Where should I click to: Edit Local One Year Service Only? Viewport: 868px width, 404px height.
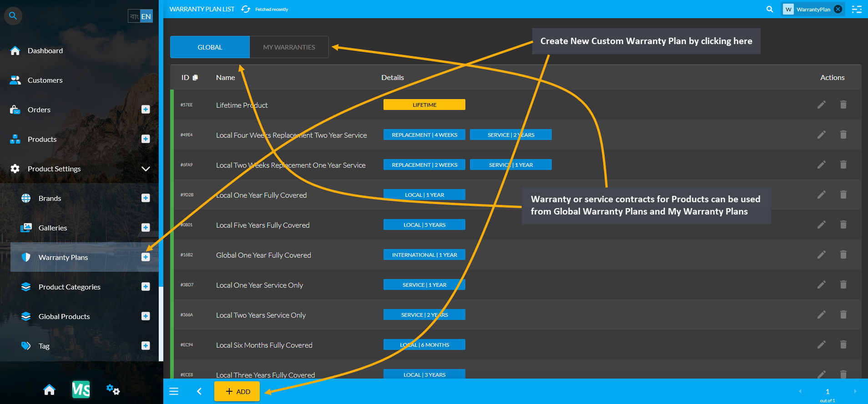point(821,284)
